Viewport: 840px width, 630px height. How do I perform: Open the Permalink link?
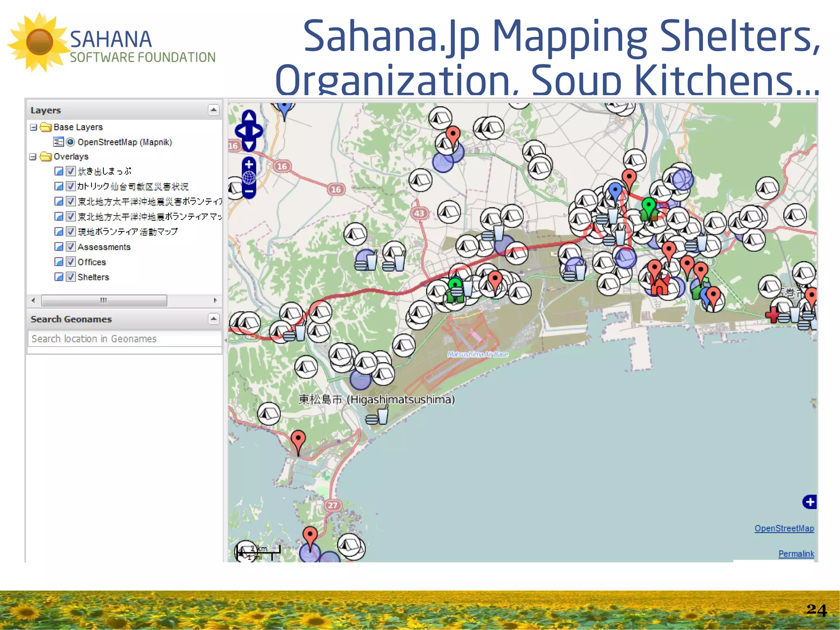(796, 554)
